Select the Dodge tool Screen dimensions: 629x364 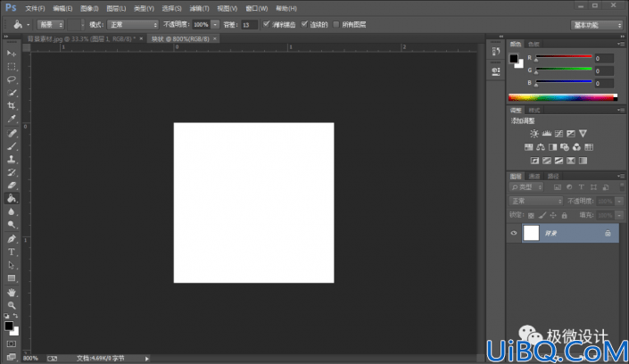[12, 224]
